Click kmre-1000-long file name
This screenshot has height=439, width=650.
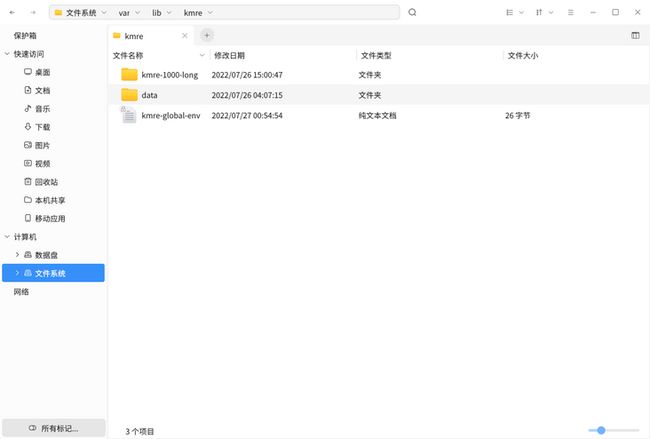[x=170, y=75]
